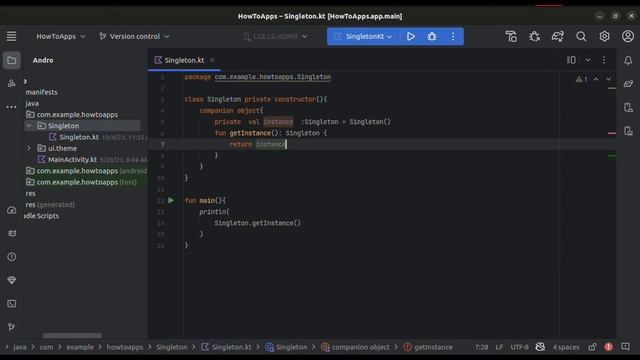The image size is (640, 360).
Task: Click the 'res' folder row
Action: click(31, 193)
